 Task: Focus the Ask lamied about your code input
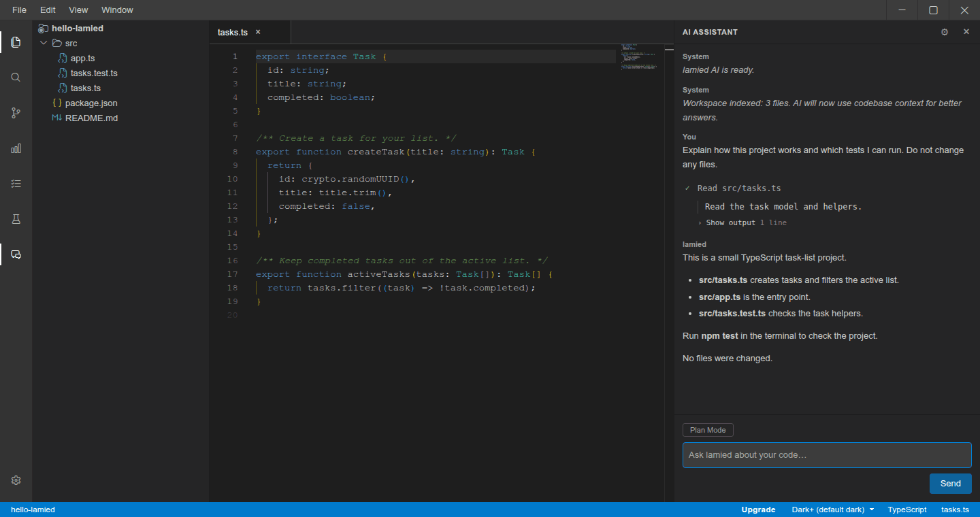(x=827, y=455)
